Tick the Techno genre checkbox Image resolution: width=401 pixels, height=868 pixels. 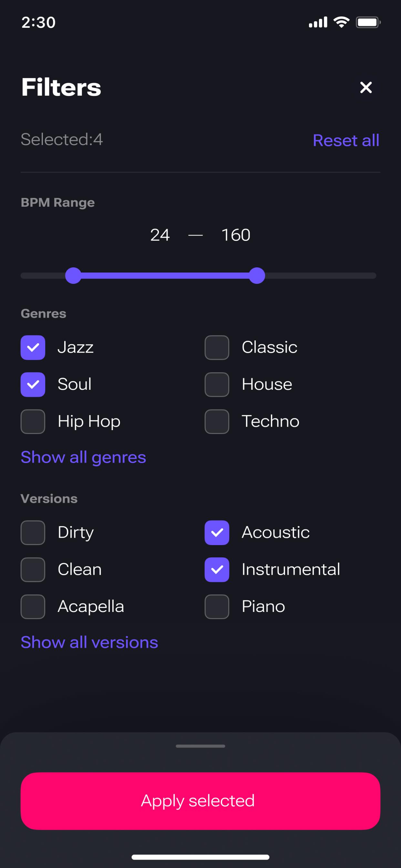[x=217, y=421]
